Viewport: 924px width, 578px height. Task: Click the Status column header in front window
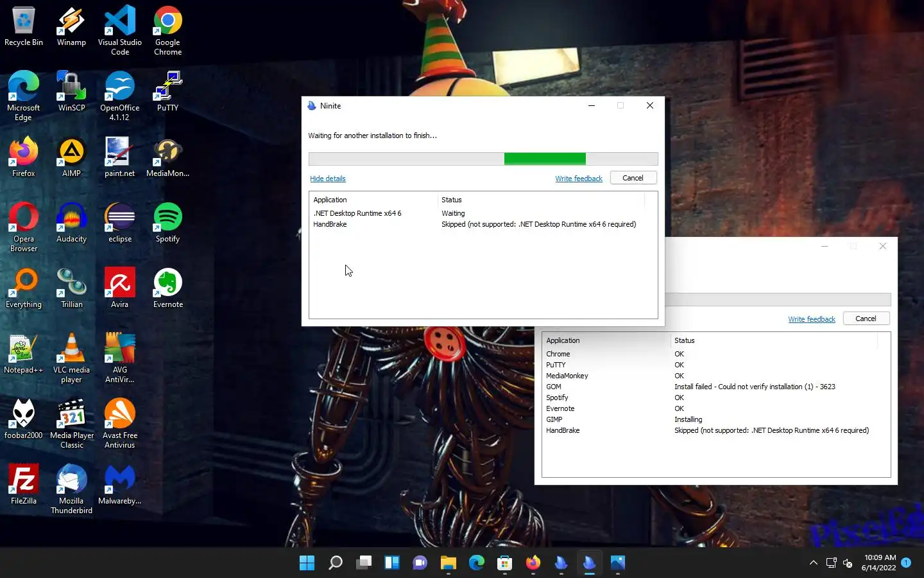pos(541,200)
